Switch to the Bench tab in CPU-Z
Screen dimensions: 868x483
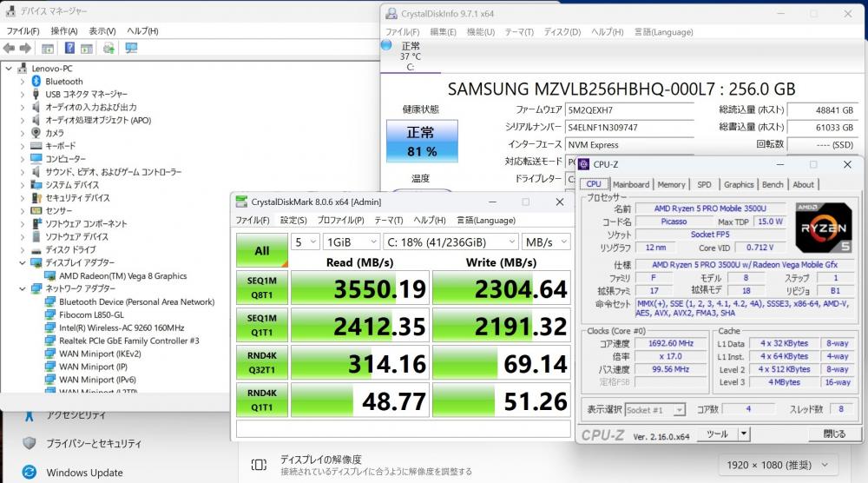(x=773, y=184)
